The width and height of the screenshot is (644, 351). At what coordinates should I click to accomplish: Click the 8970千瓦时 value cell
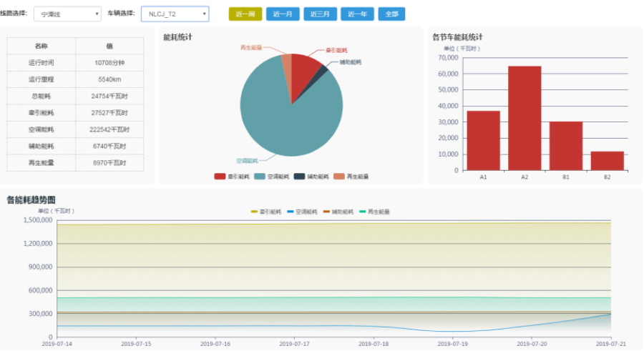click(109, 163)
